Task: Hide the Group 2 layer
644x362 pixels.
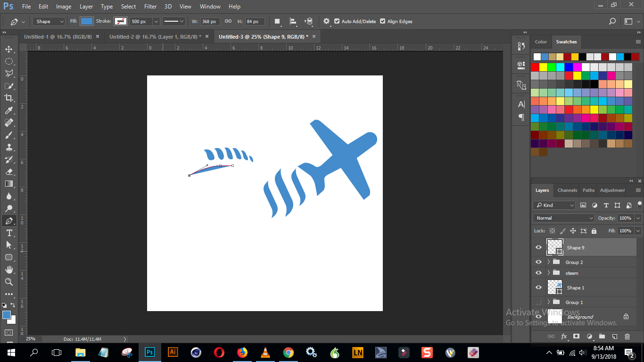Action: coord(538,262)
